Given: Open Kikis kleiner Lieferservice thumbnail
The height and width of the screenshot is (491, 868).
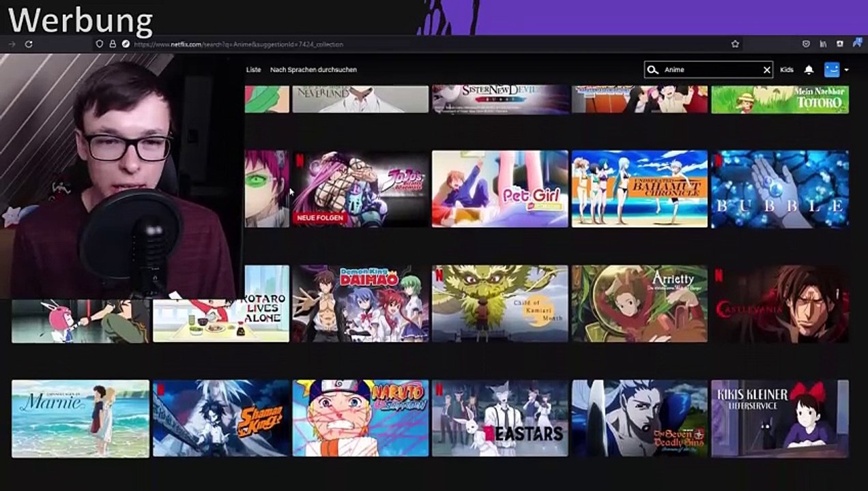Looking at the screenshot, I should click(780, 418).
